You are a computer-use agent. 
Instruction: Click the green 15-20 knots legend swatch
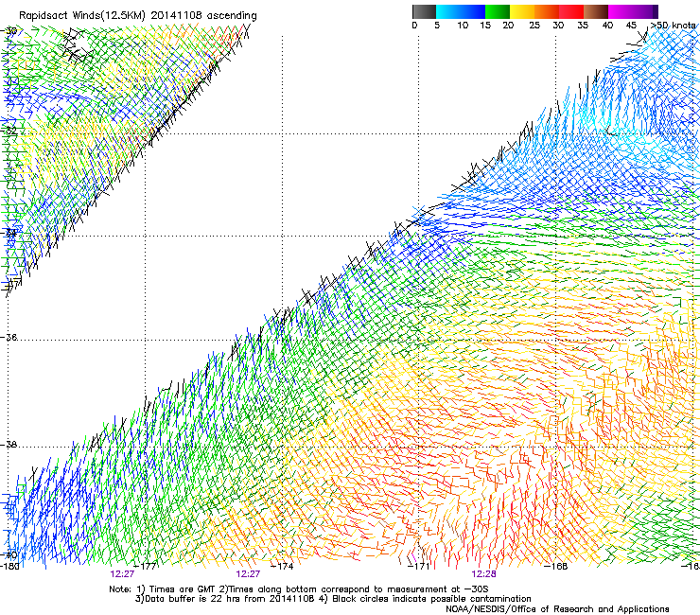pos(498,11)
